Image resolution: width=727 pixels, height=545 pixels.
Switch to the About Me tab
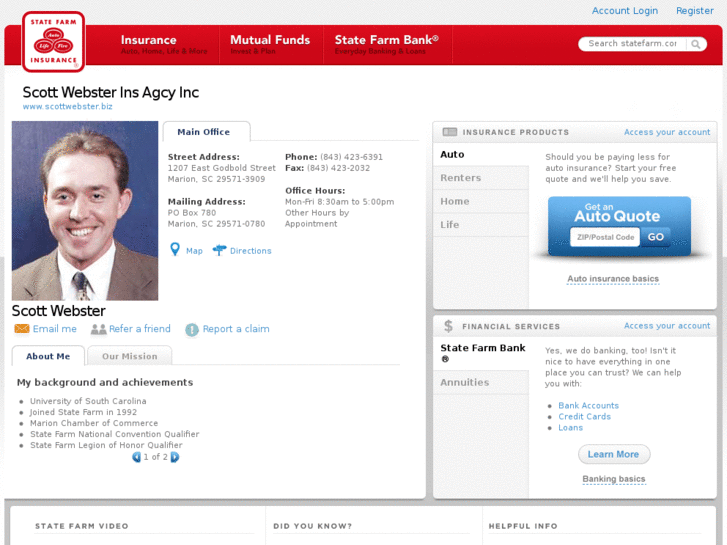(48, 356)
